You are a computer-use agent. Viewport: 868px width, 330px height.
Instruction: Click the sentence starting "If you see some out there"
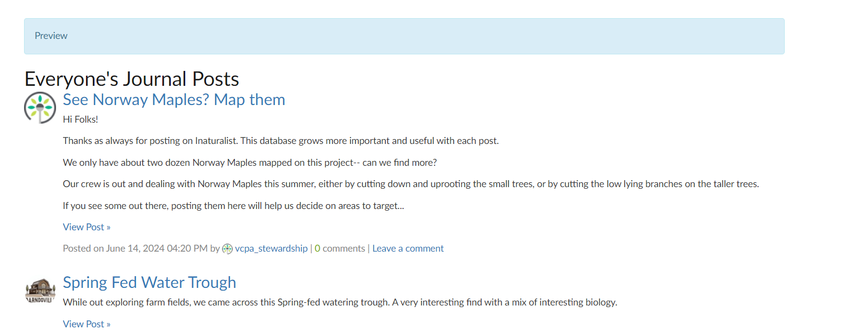(x=233, y=206)
